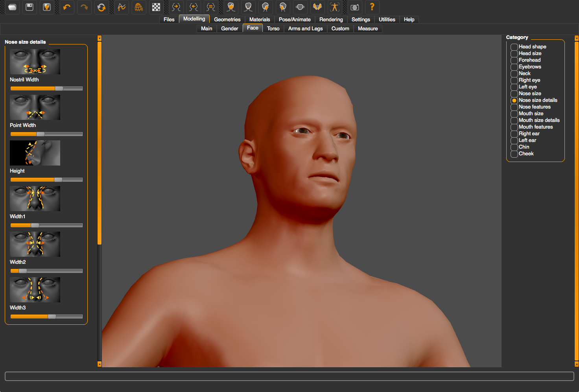The image size is (579, 392).
Task: Toggle wireframe mesh view icon
Action: click(139, 7)
